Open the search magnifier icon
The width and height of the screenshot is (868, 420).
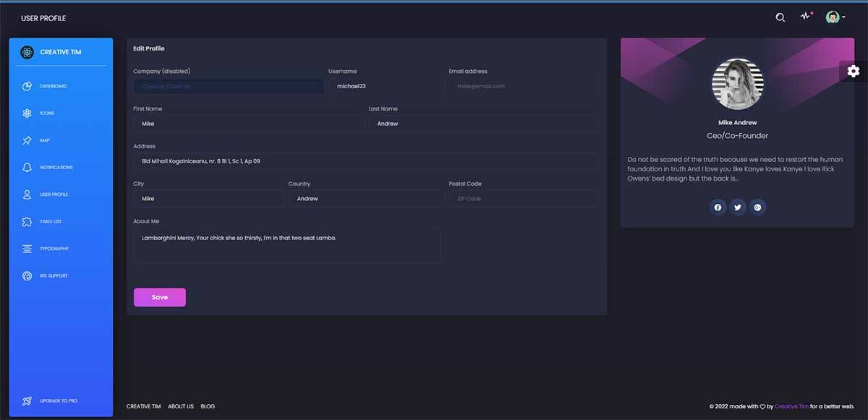tap(780, 17)
